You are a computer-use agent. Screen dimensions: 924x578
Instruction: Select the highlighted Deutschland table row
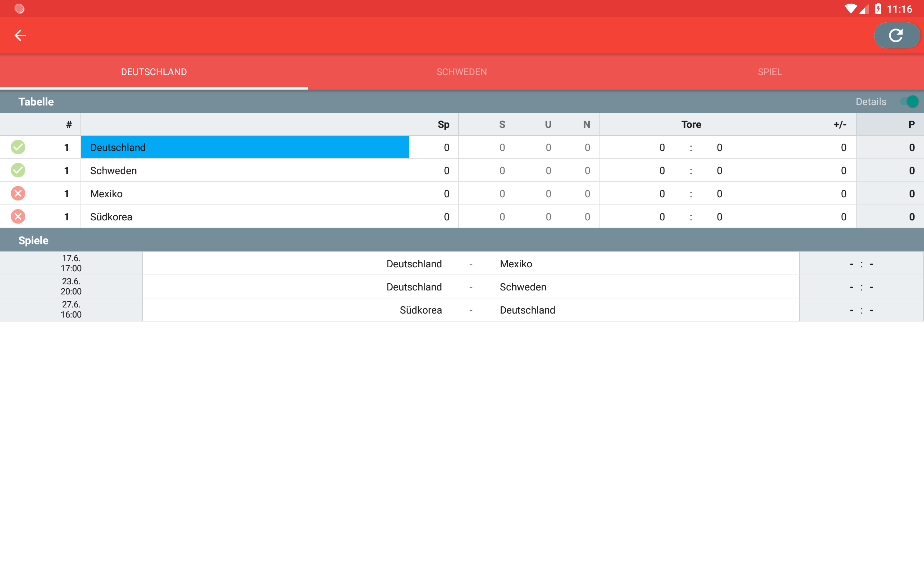[x=462, y=147]
